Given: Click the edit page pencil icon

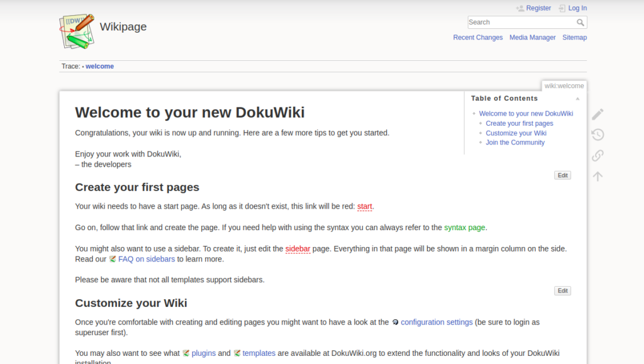Looking at the screenshot, I should [597, 114].
